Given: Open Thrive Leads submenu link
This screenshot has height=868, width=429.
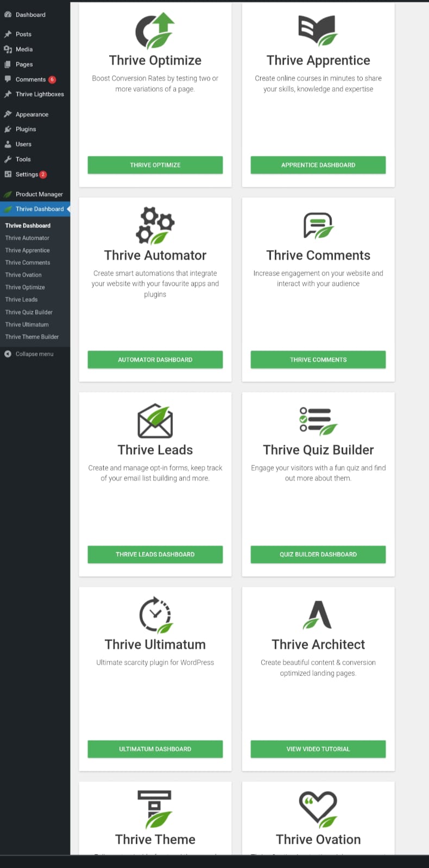Looking at the screenshot, I should click(21, 299).
